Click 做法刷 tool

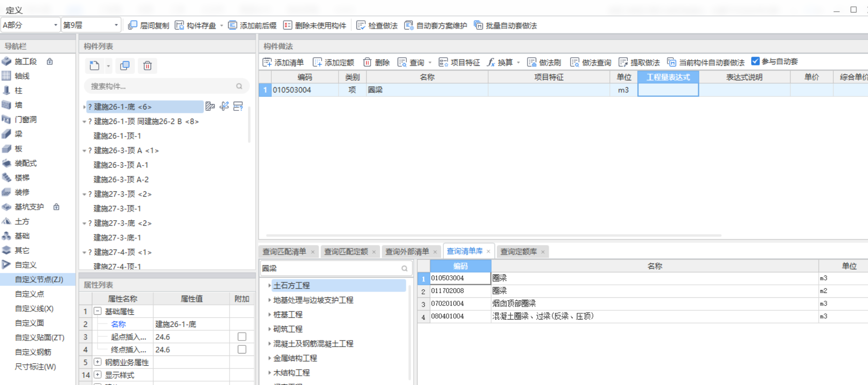click(544, 62)
